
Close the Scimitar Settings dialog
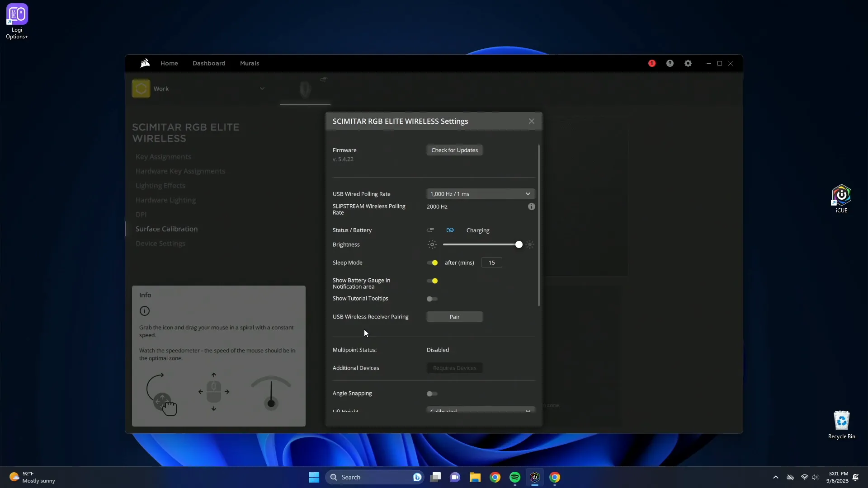tap(532, 121)
